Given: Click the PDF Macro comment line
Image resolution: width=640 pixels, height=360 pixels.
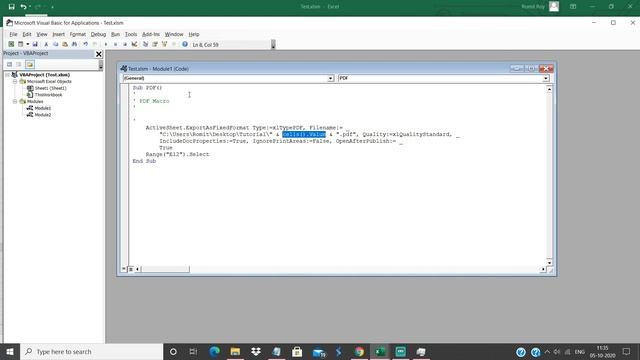Looking at the screenshot, I should click(151, 101).
